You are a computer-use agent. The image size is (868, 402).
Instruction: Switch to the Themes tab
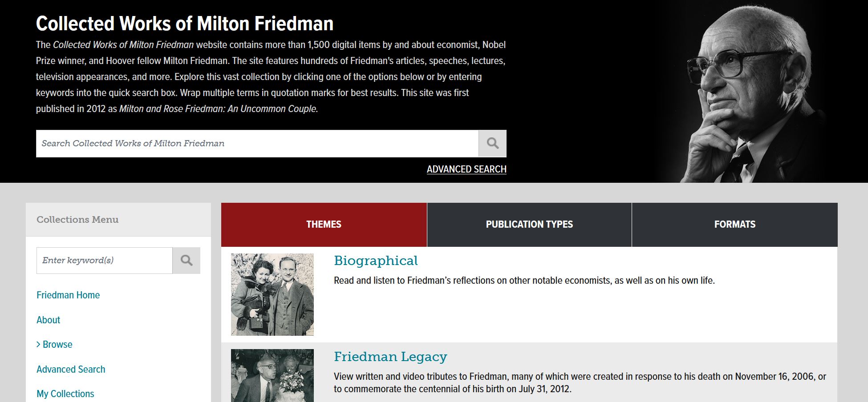pyautogui.click(x=324, y=225)
